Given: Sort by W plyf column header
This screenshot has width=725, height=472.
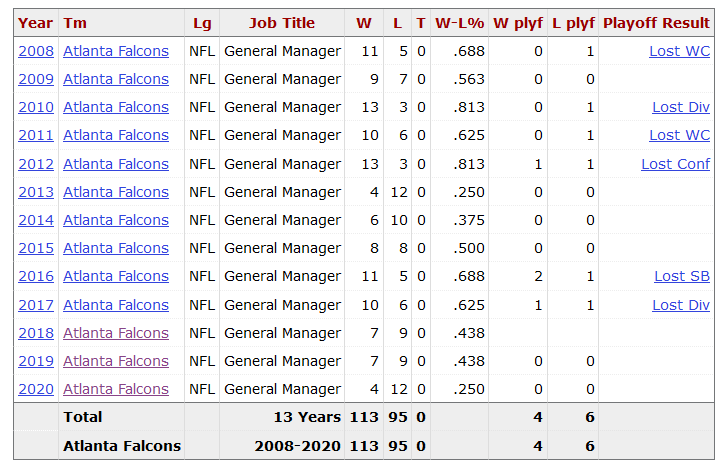Looking at the screenshot, I should [518, 23].
